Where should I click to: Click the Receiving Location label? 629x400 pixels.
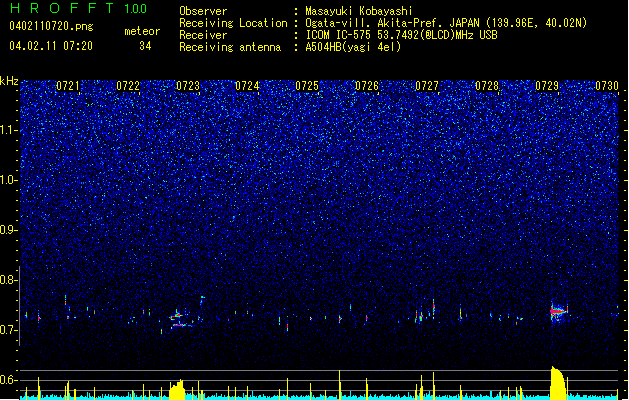[x=233, y=23]
